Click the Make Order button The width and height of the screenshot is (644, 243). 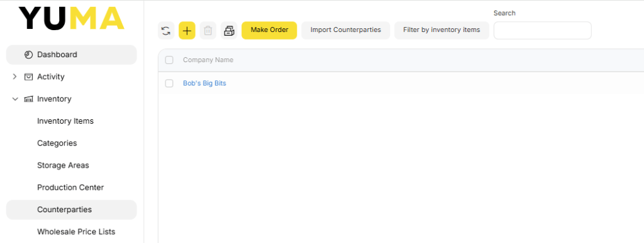click(x=269, y=30)
